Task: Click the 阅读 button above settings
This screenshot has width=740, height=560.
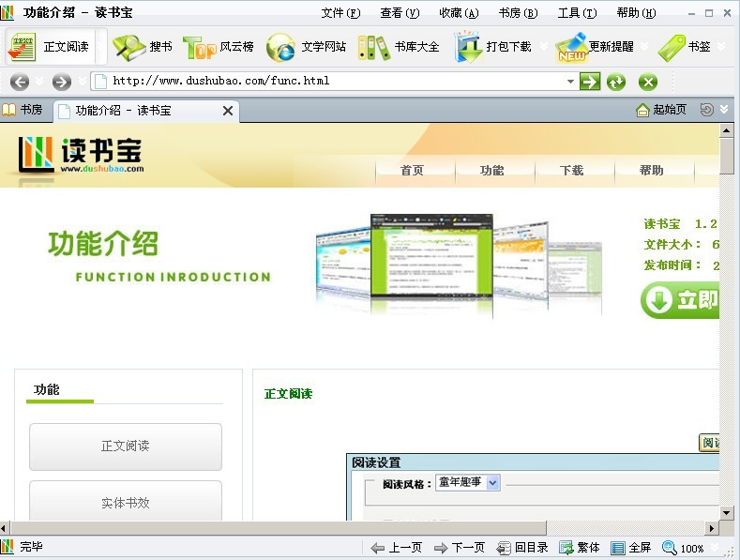Action: 709,443
